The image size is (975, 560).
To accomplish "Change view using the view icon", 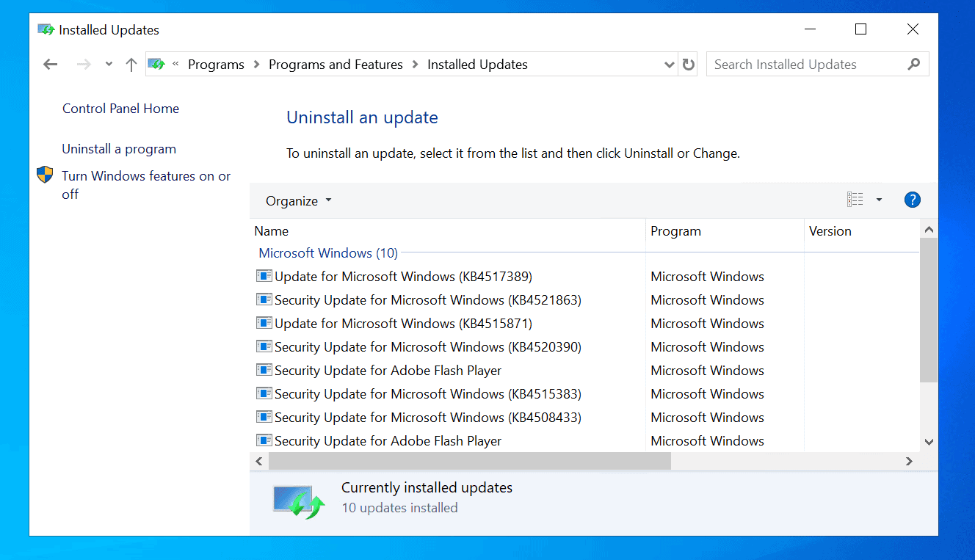I will pos(855,200).
